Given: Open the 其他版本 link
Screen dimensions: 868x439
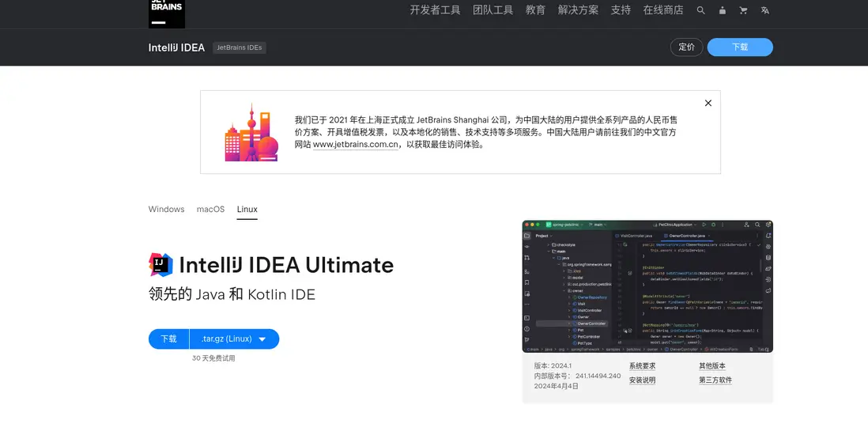Looking at the screenshot, I should tap(712, 366).
